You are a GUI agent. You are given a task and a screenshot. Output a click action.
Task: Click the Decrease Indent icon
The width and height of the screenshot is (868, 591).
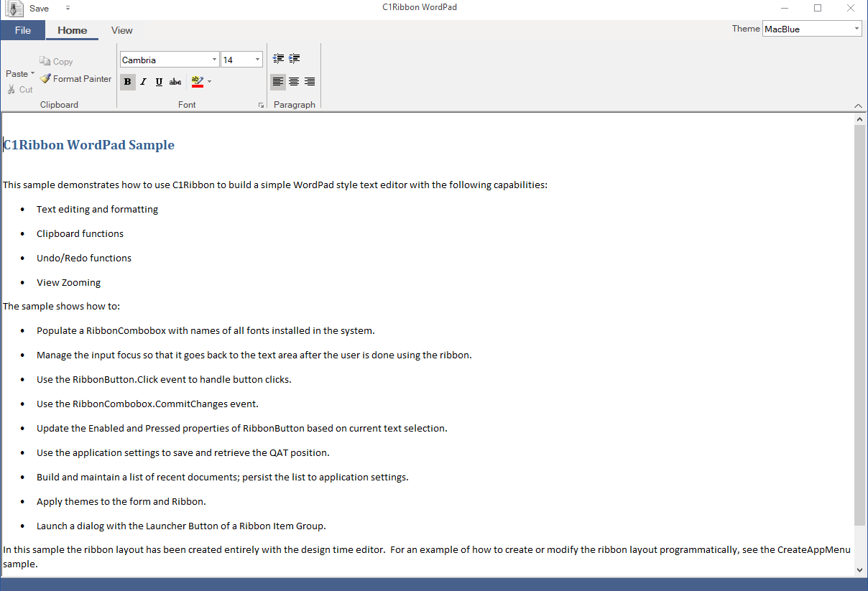pyautogui.click(x=278, y=59)
